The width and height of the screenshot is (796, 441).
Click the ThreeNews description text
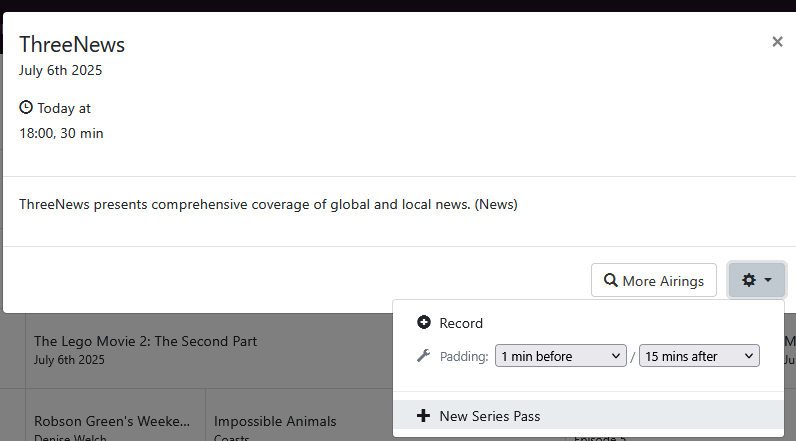coord(268,204)
